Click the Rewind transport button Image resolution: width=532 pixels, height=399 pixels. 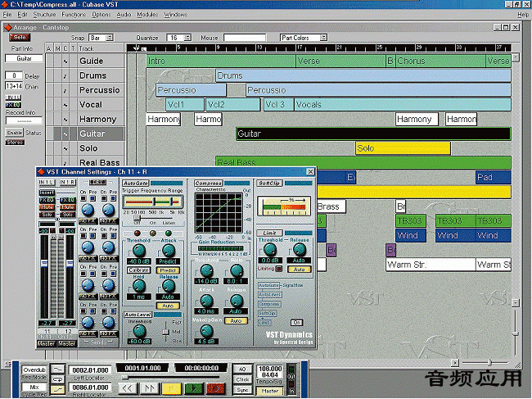(127, 388)
